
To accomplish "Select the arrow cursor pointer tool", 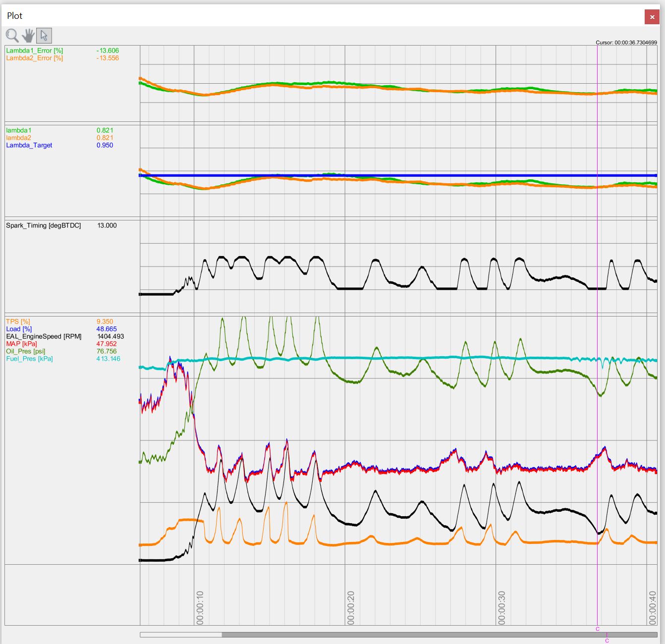I will (x=44, y=36).
